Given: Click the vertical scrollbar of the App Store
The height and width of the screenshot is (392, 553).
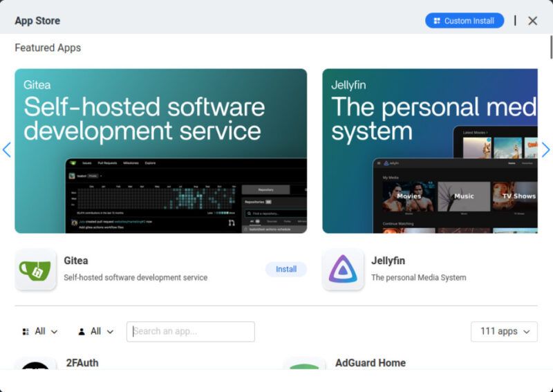Looking at the screenshot, I should click(x=550, y=48).
